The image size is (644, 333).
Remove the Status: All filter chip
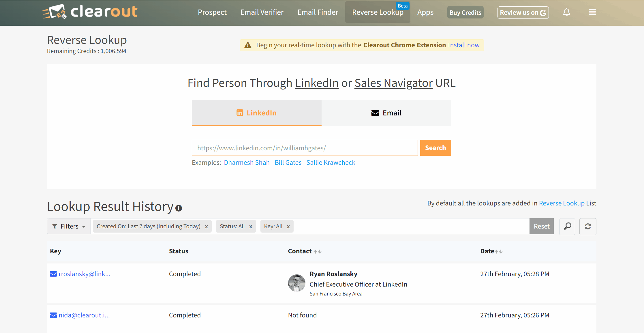[x=251, y=226]
